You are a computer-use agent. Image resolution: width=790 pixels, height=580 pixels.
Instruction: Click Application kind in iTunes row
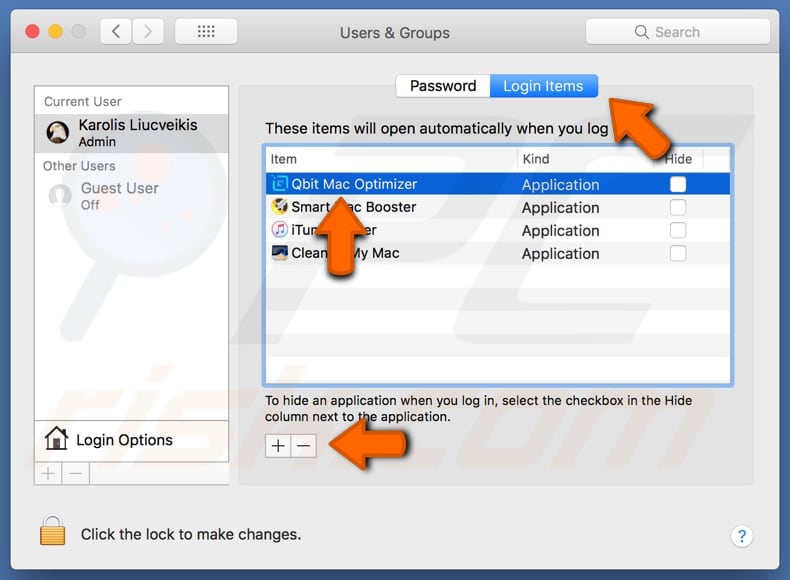coord(561,231)
